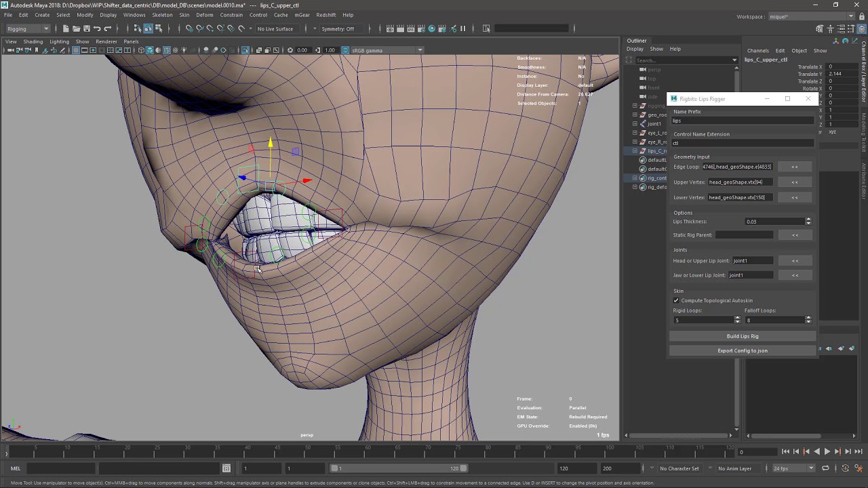868x488 pixels.
Task: Click the Pause viewport icon
Action: pyautogui.click(x=462, y=28)
